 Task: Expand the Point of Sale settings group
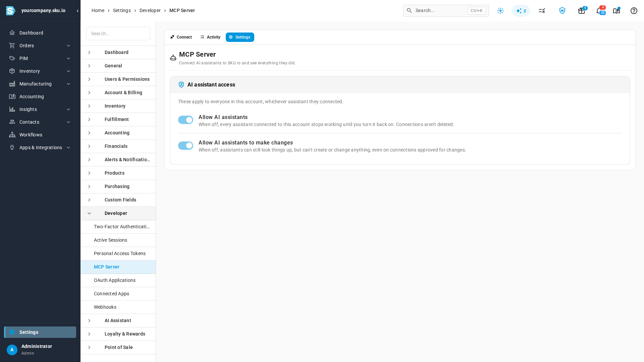[x=118, y=348]
